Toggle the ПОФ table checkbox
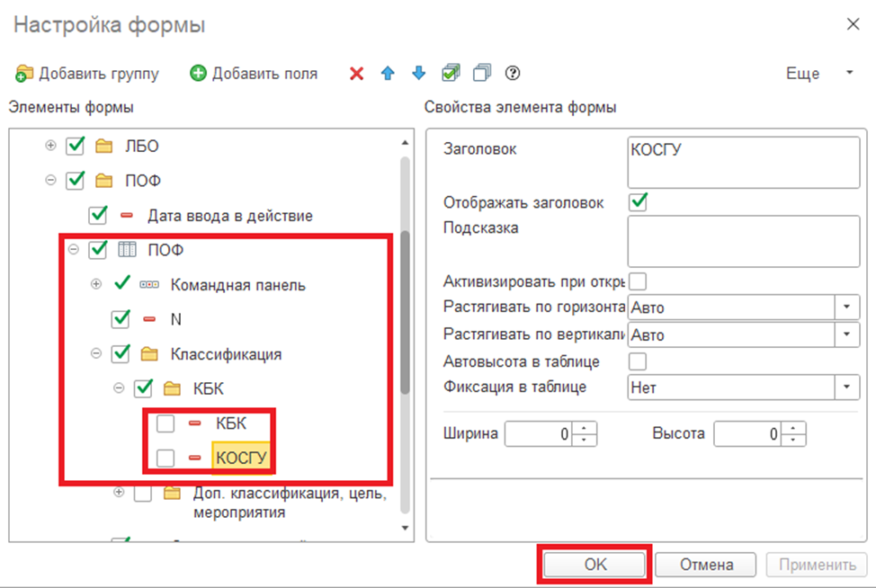 pos(98,250)
